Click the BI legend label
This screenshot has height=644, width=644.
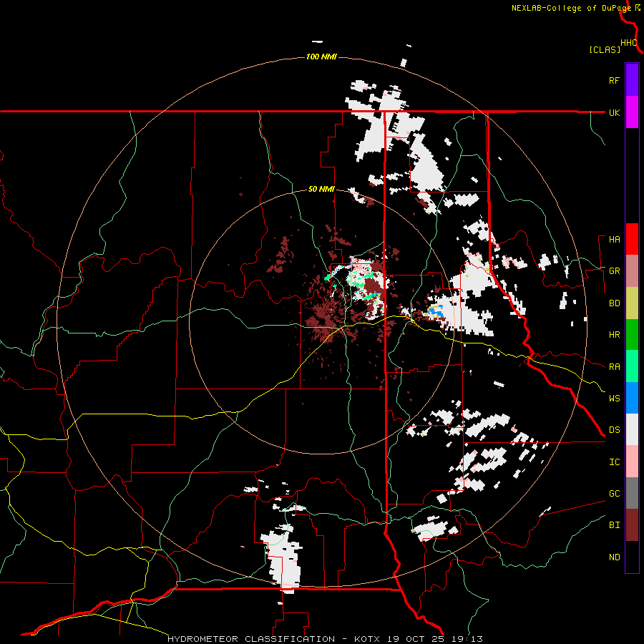(x=614, y=525)
